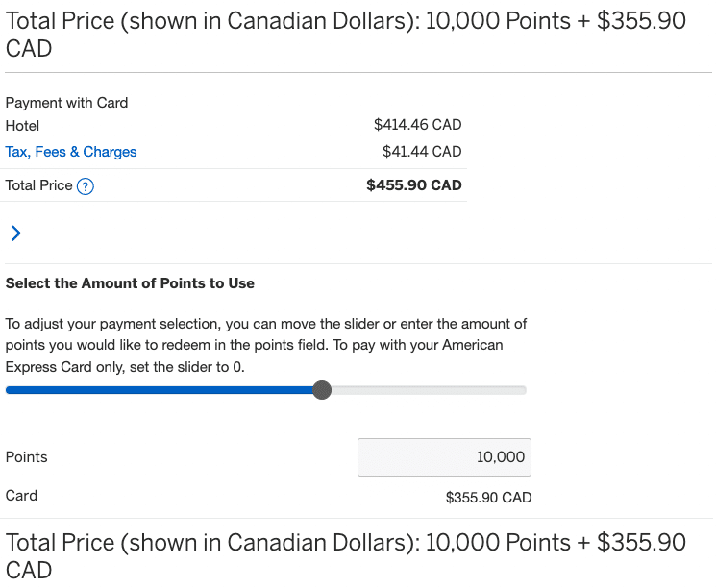Click the slider instructions paragraph

[266, 346]
